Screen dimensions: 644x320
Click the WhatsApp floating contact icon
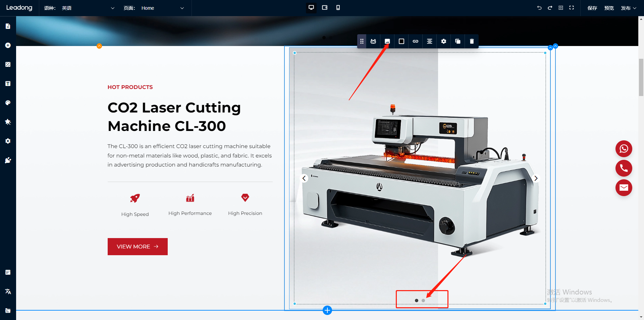tap(624, 149)
